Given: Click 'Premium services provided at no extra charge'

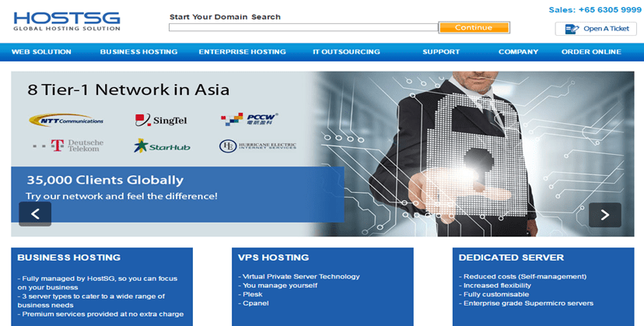Looking at the screenshot, I should [100, 314].
